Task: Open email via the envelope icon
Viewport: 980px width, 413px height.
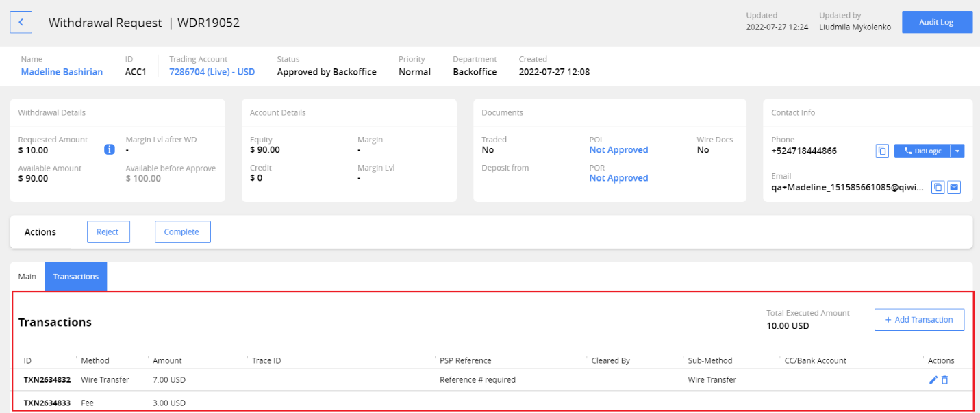Action: [954, 186]
